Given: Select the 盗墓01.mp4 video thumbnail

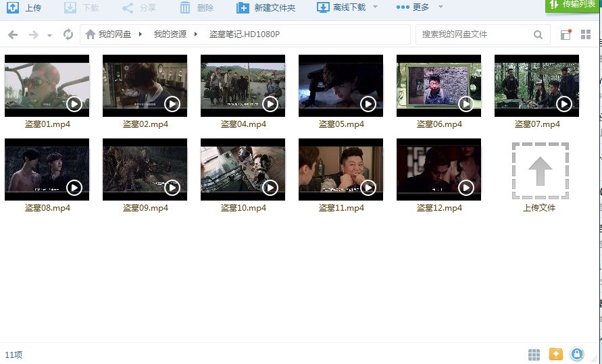Looking at the screenshot, I should coord(47,86).
